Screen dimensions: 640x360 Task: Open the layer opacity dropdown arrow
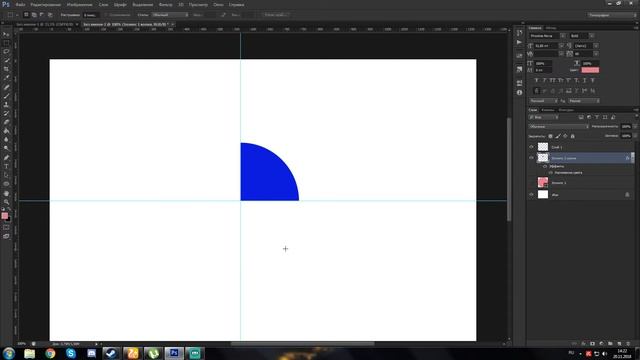pyautogui.click(x=635, y=127)
